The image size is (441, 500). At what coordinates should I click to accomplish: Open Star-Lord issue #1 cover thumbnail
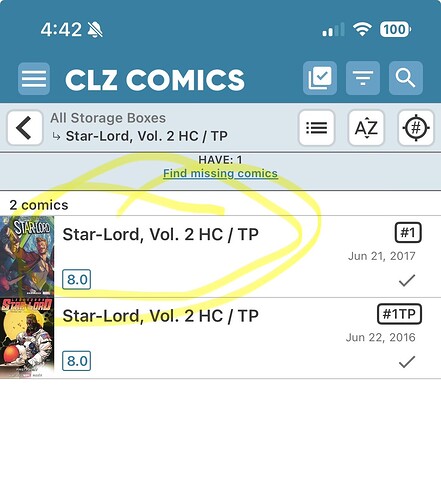(27, 256)
